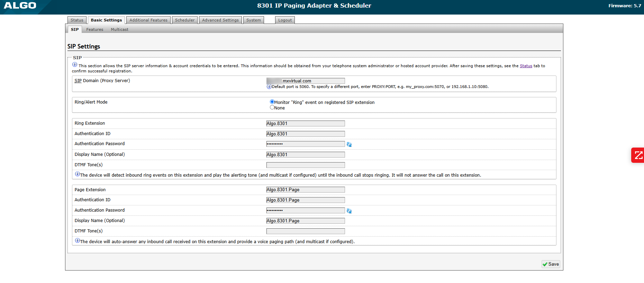The width and height of the screenshot is (644, 283).
Task: Select the None ring/alert mode
Action: (x=272, y=107)
